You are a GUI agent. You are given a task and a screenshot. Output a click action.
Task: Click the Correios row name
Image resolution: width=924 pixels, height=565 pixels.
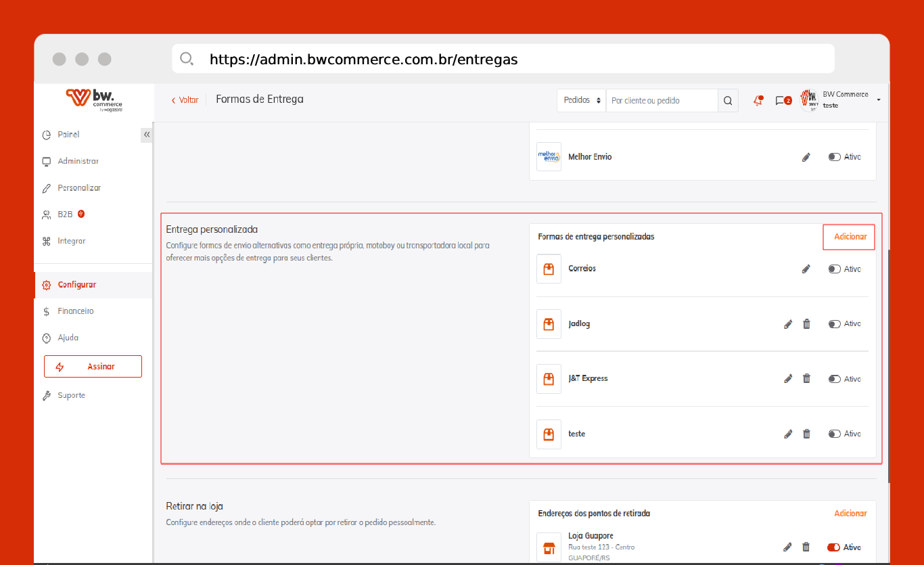[x=582, y=269]
